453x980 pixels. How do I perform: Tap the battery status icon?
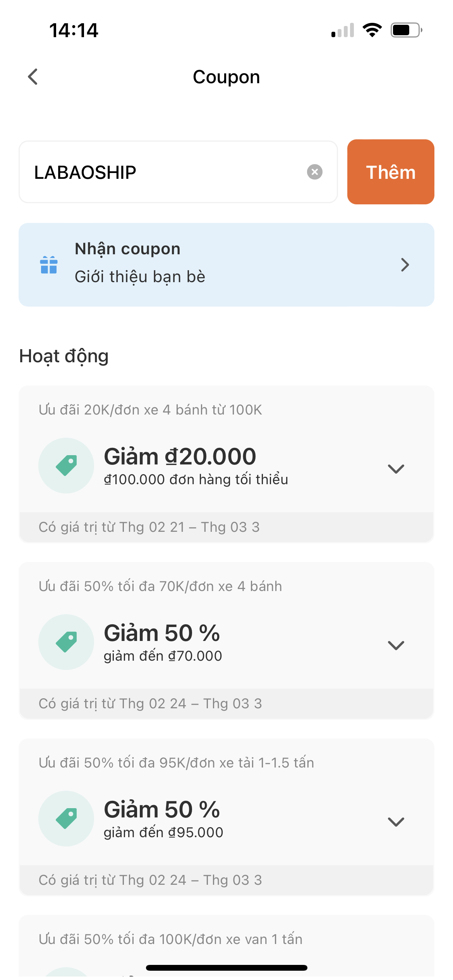[406, 30]
